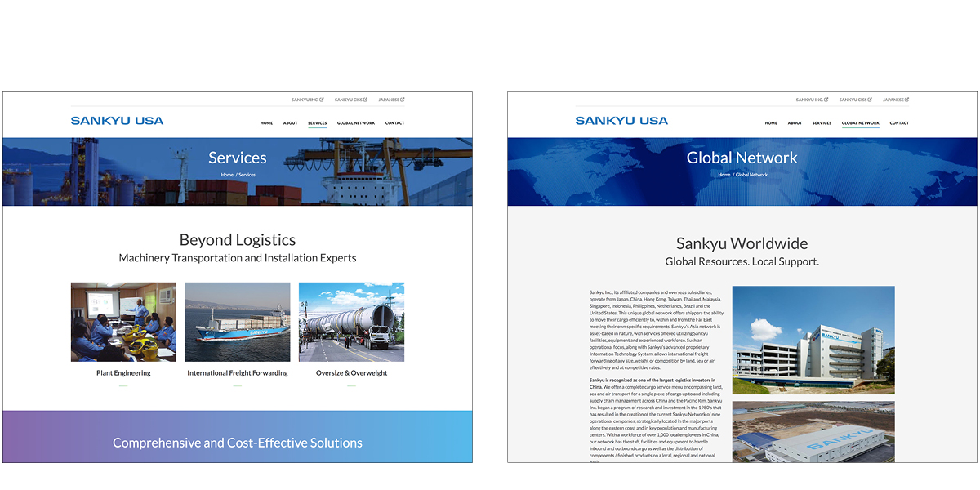Click the Plant Engineering title link
980x490 pixels.
123,373
